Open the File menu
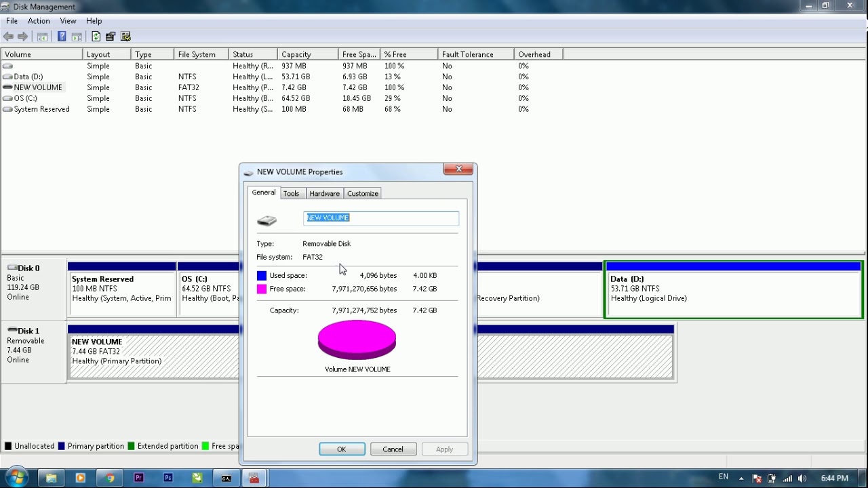Image resolution: width=868 pixels, height=488 pixels. tap(12, 21)
